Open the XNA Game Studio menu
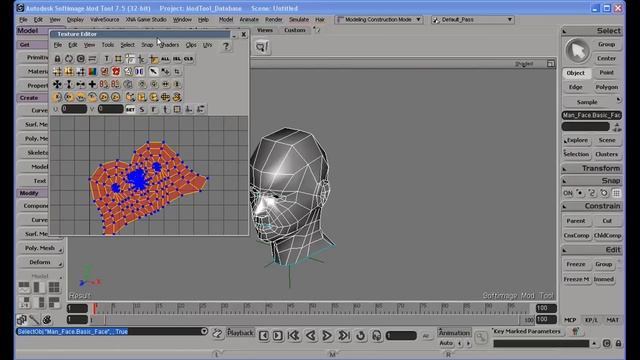The image size is (640, 360). coord(146,20)
